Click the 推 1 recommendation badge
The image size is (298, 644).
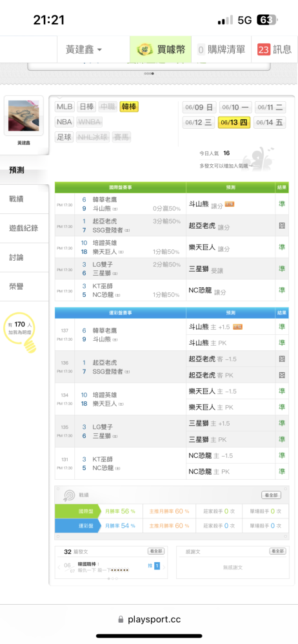click(154, 566)
